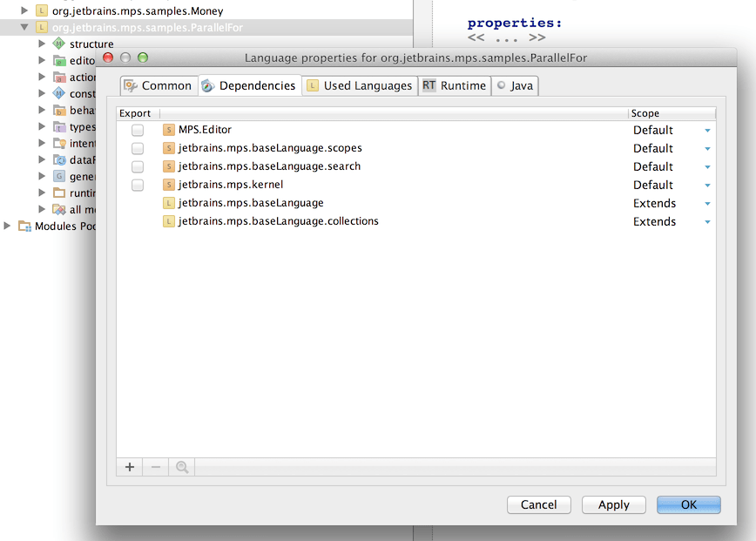Viewport: 756px width, 541px height.
Task: Open Scope dropdown for baseLanguage.search
Action: point(707,167)
